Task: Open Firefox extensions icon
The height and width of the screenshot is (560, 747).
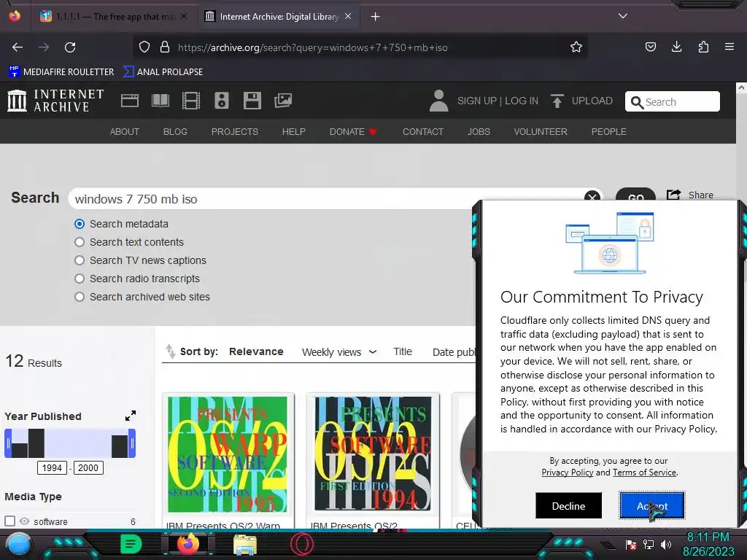Action: point(703,47)
